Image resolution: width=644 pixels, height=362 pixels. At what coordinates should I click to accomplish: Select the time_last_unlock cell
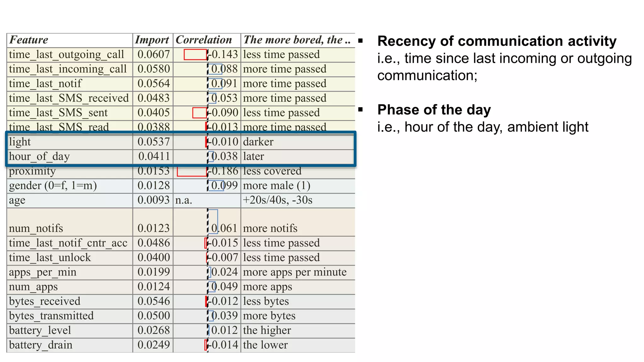click(69, 258)
